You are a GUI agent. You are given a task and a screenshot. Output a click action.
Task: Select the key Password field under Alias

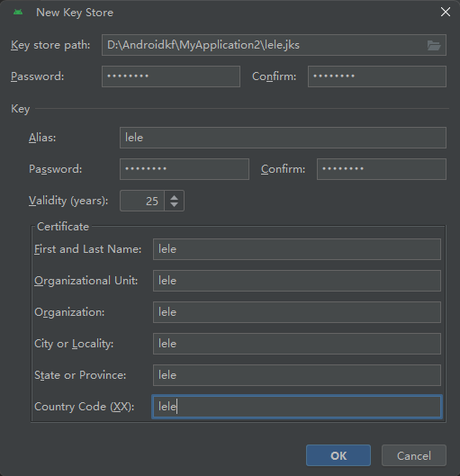185,169
